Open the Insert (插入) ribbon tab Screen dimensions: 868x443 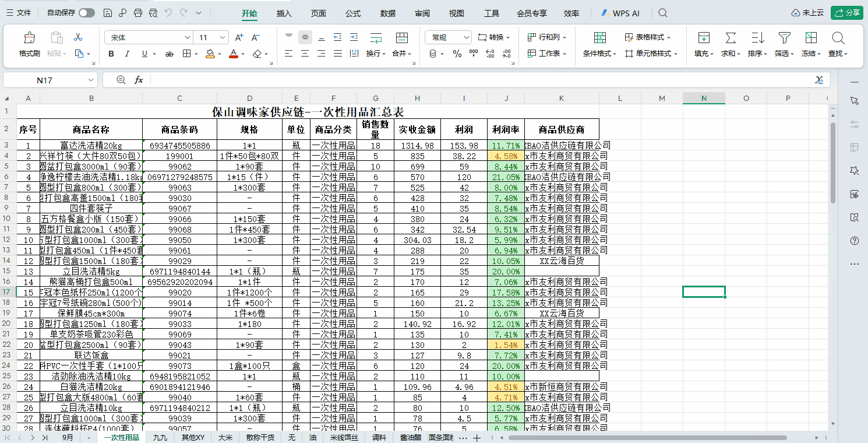pos(284,13)
